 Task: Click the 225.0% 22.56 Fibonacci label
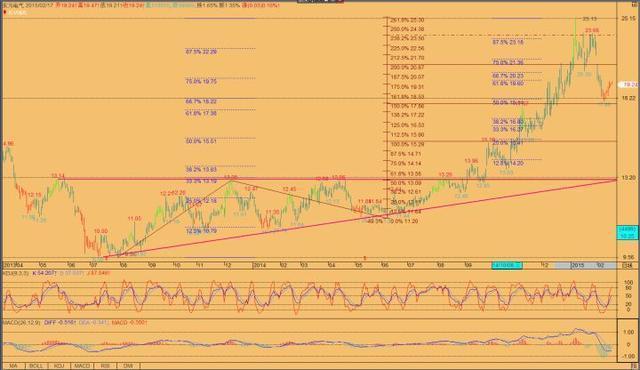407,48
